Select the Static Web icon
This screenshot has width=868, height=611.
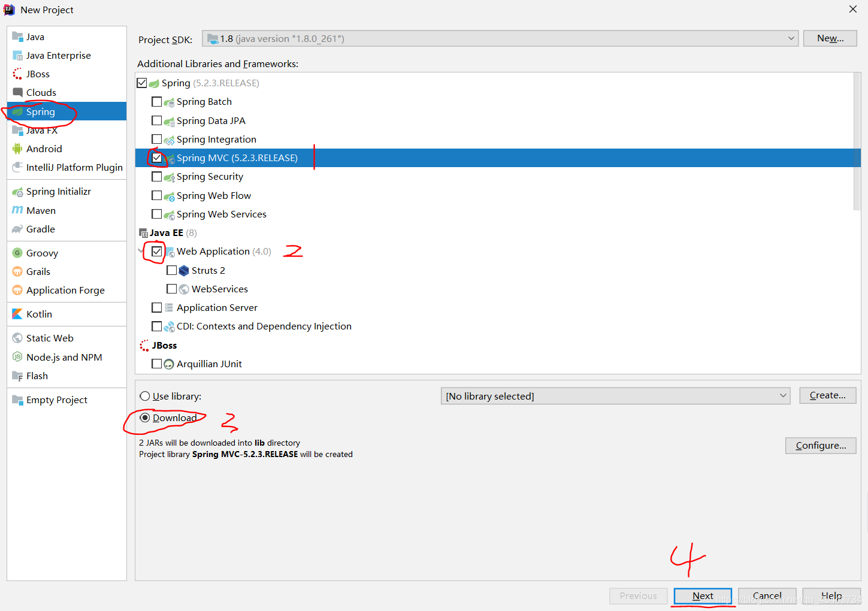click(x=17, y=338)
